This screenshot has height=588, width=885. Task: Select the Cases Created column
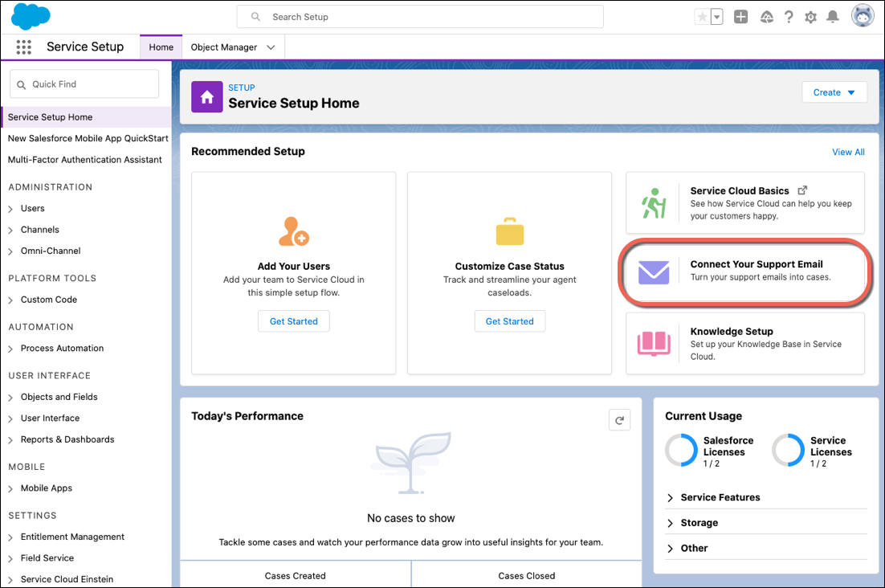(x=296, y=575)
